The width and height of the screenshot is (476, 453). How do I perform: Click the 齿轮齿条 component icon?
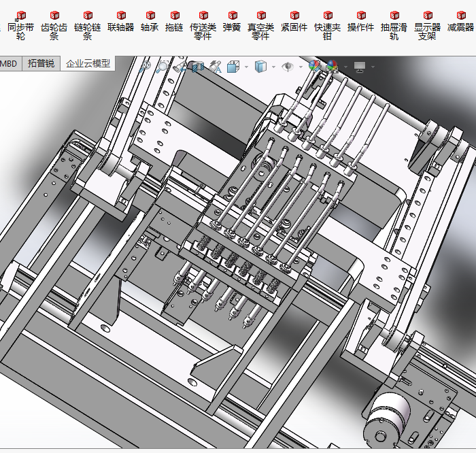pos(54,25)
